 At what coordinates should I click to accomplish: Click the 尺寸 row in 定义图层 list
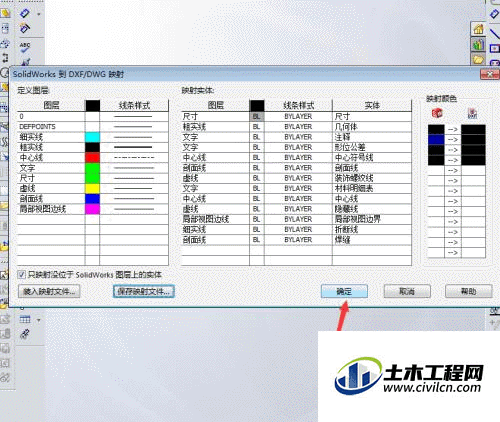[51, 178]
